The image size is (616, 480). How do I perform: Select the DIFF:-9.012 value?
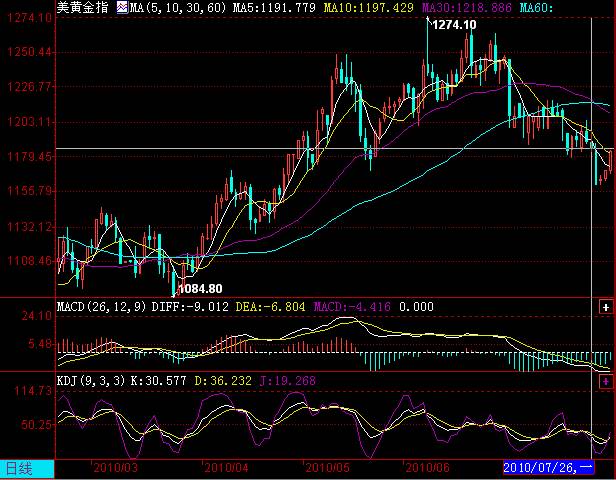tap(190, 307)
